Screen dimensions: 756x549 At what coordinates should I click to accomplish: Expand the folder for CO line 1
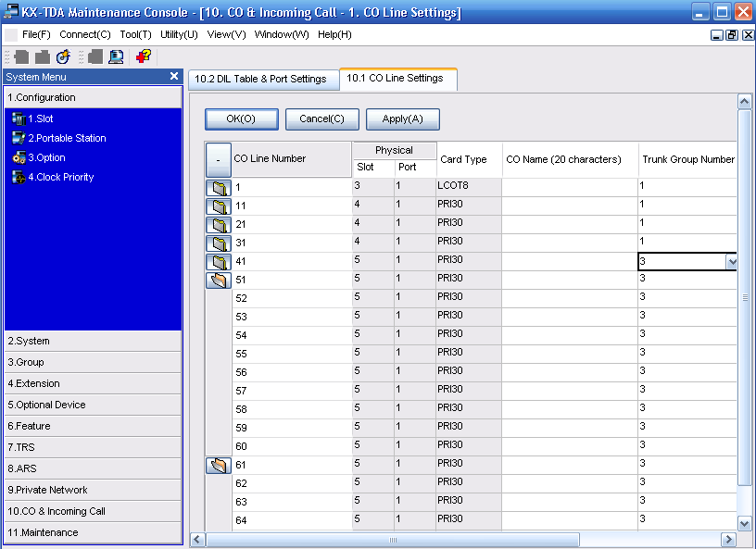pos(219,188)
